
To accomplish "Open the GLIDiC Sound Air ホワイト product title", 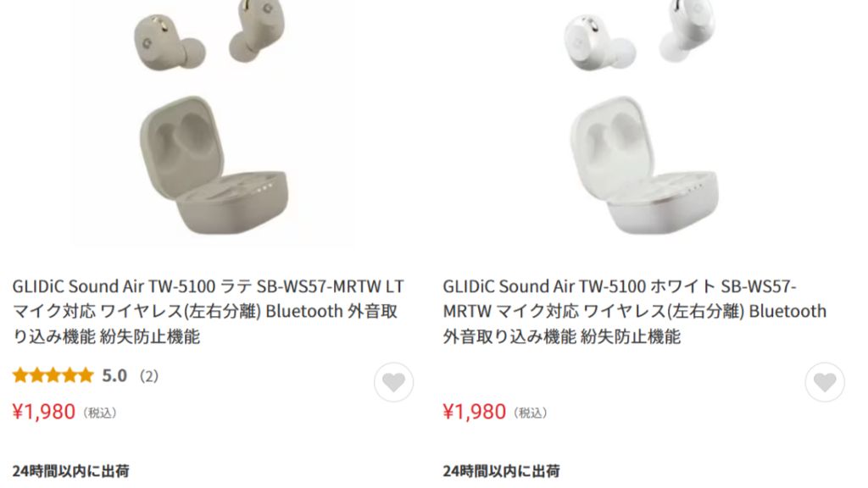I will coord(634,311).
